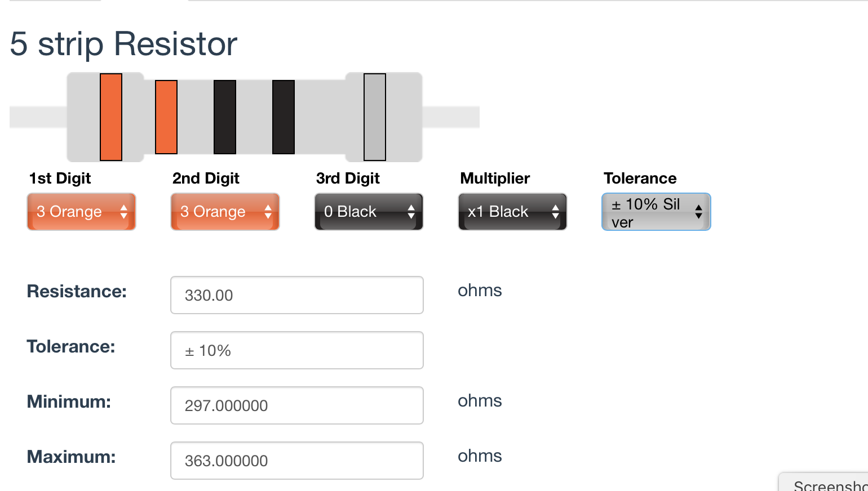Screen dimensions: 868x491
Task: Click the Tolerance field showing ± 10%
Action: coord(297,350)
